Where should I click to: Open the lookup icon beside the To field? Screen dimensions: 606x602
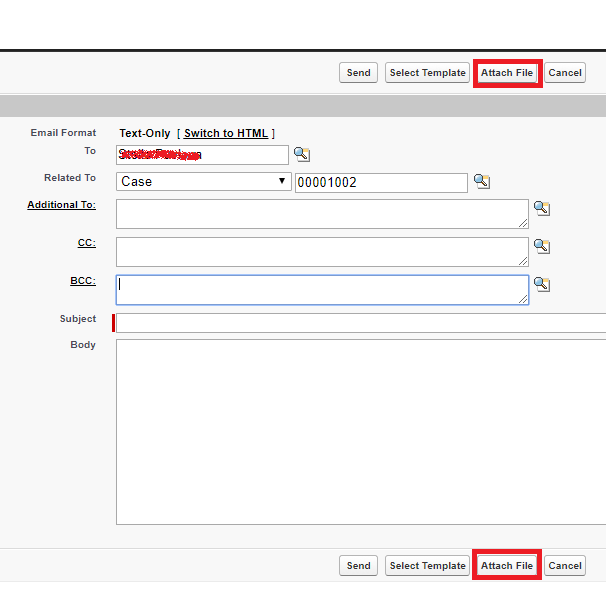point(302,154)
